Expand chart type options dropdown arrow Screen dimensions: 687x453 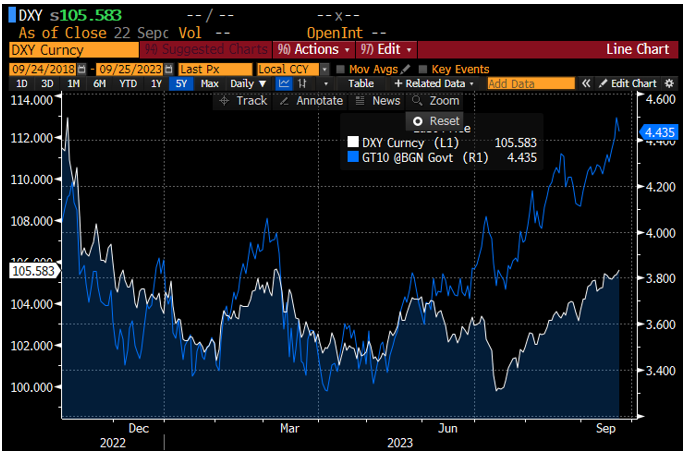pyautogui.click(x=326, y=83)
